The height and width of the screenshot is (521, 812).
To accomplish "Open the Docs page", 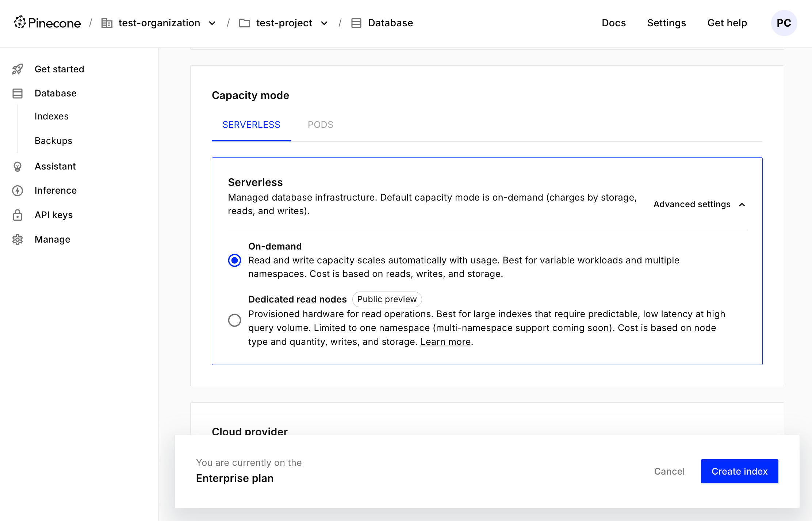I will pyautogui.click(x=614, y=23).
